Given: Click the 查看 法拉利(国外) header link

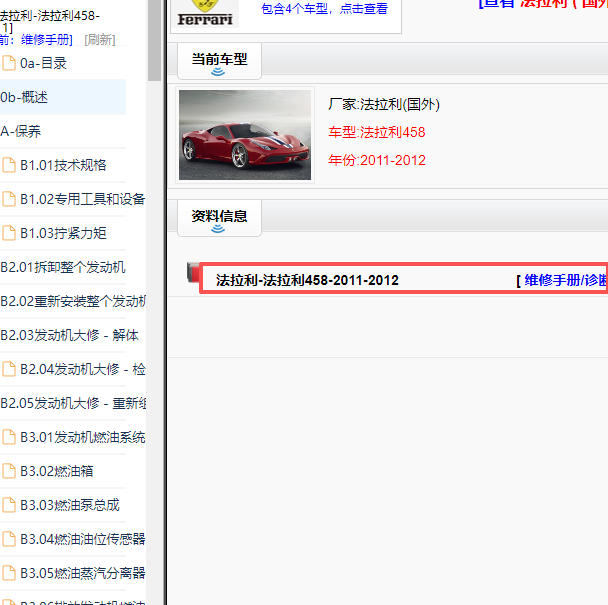Looking at the screenshot, I should pos(543,4).
